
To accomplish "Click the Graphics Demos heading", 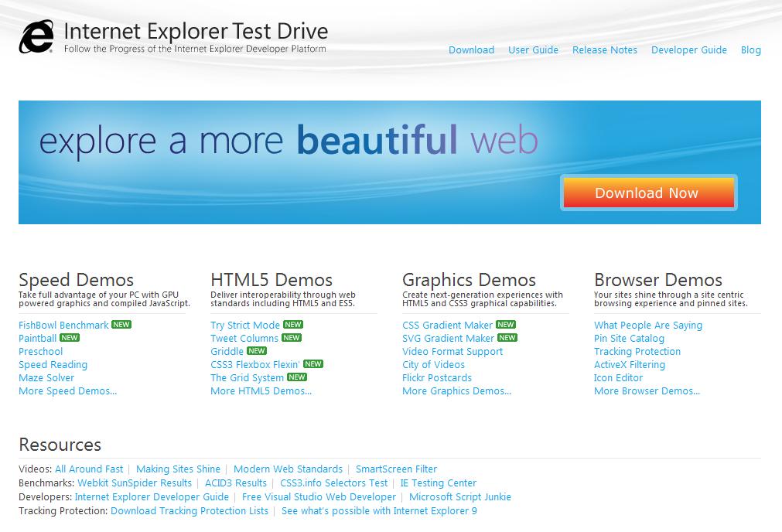I will (x=470, y=280).
